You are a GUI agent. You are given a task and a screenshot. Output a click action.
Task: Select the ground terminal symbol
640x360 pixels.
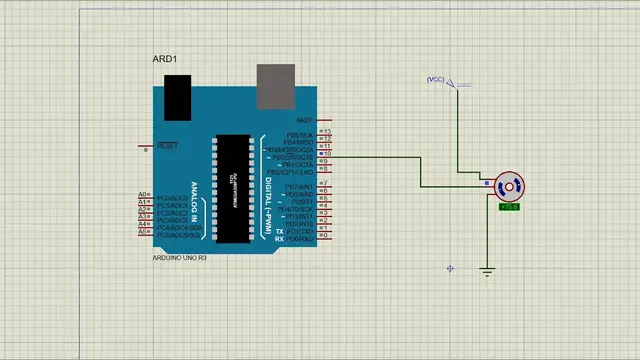click(x=487, y=272)
